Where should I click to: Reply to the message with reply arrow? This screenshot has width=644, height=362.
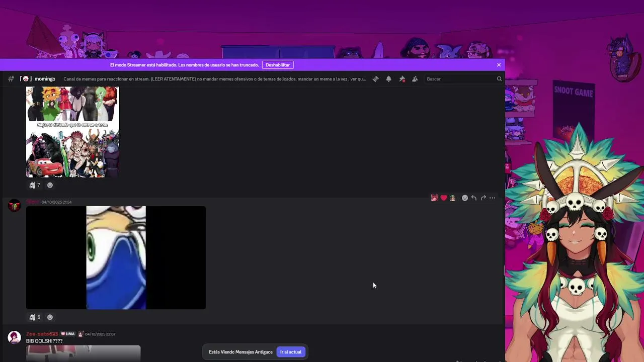tap(474, 198)
